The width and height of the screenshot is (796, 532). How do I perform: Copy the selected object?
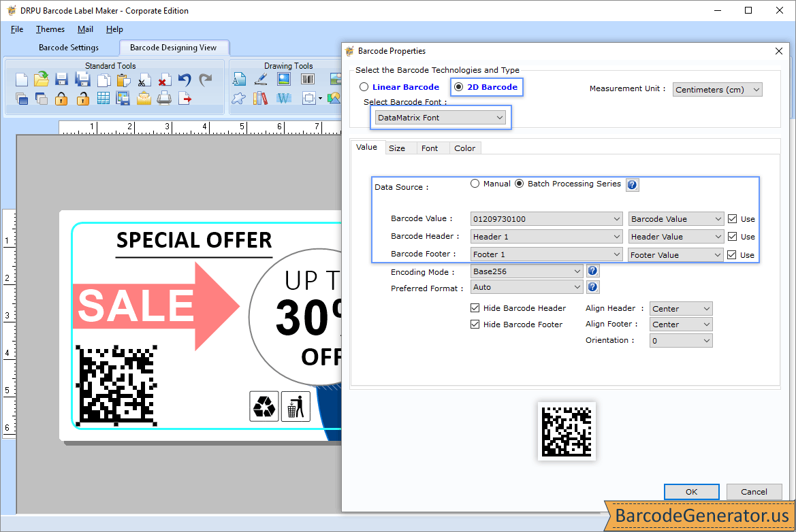(x=104, y=80)
